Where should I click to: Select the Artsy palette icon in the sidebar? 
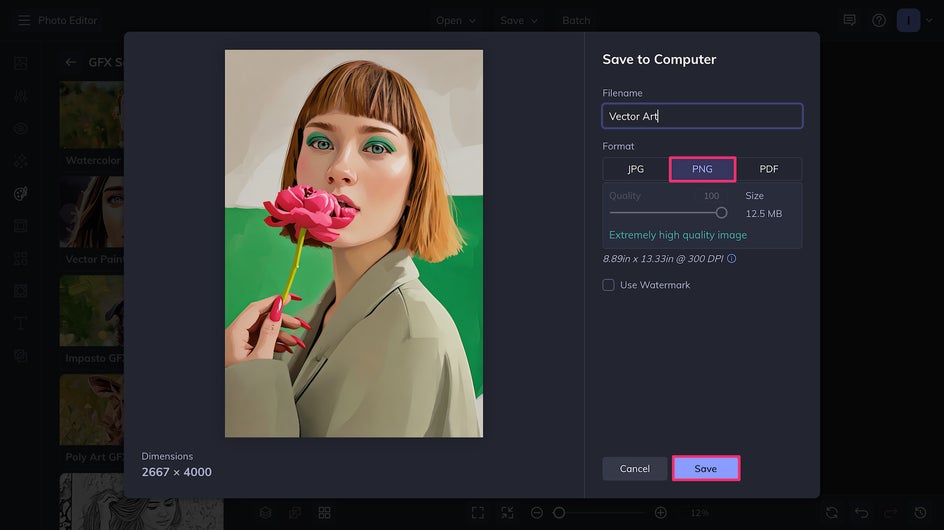pyautogui.click(x=20, y=193)
